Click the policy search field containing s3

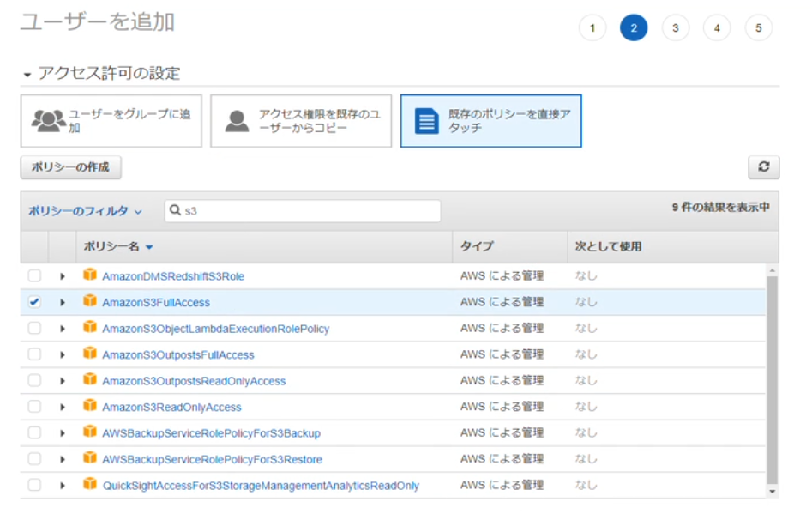(303, 211)
